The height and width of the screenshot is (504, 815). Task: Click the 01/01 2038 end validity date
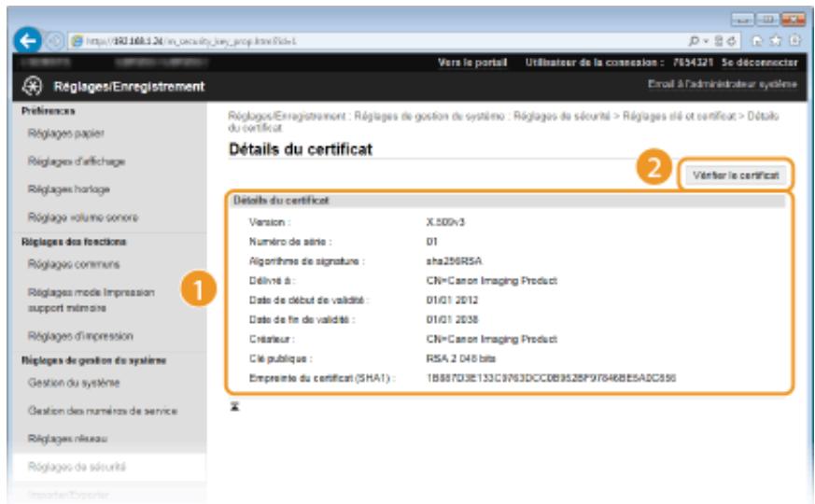(452, 319)
